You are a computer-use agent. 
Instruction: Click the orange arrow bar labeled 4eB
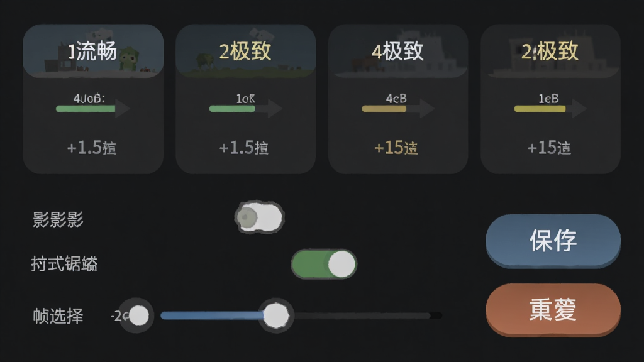pyautogui.click(x=398, y=109)
